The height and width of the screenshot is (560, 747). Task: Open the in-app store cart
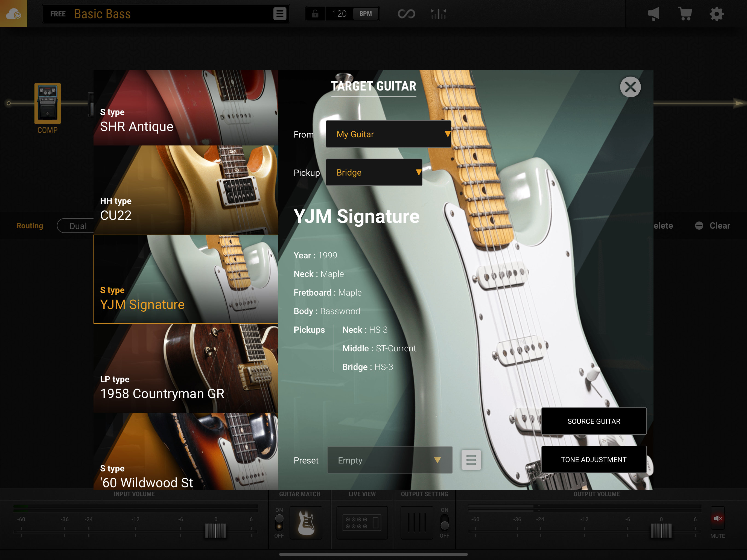pos(685,13)
